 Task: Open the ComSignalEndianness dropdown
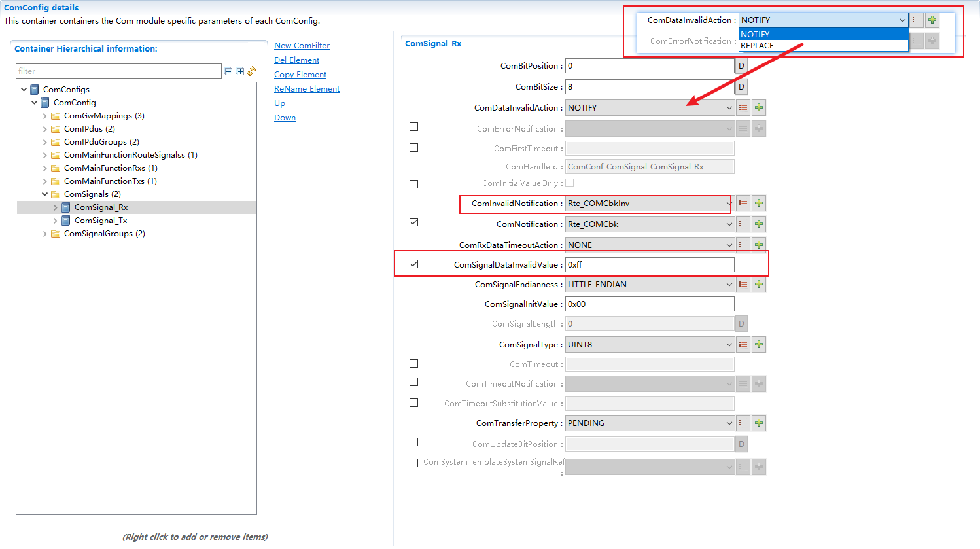(729, 285)
